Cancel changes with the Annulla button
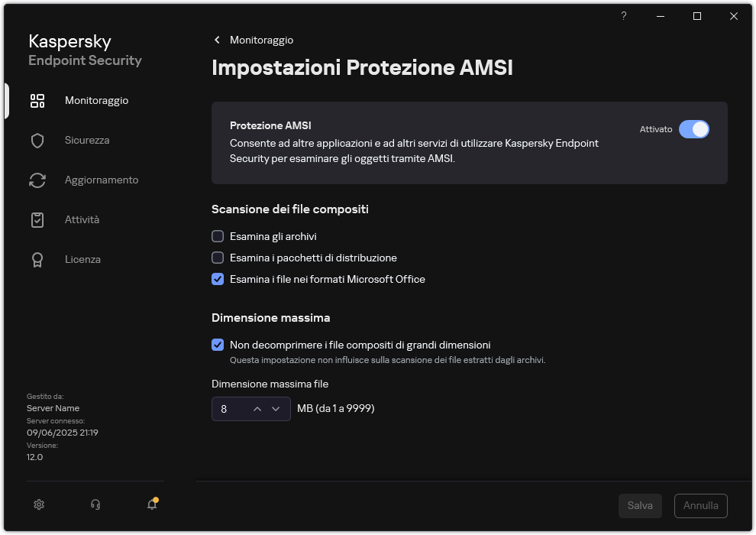Screen dimensions: 756x535 pyautogui.click(x=700, y=505)
